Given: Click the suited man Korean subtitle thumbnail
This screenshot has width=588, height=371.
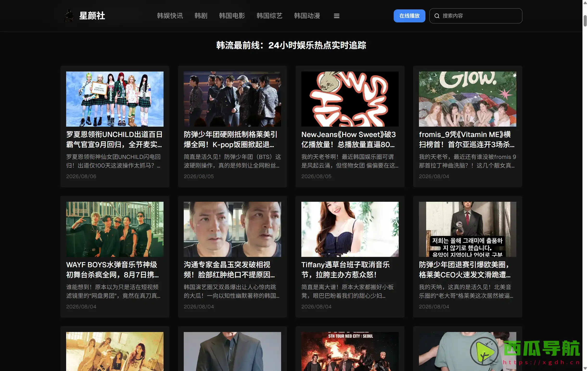Looking at the screenshot, I should 467,229.
